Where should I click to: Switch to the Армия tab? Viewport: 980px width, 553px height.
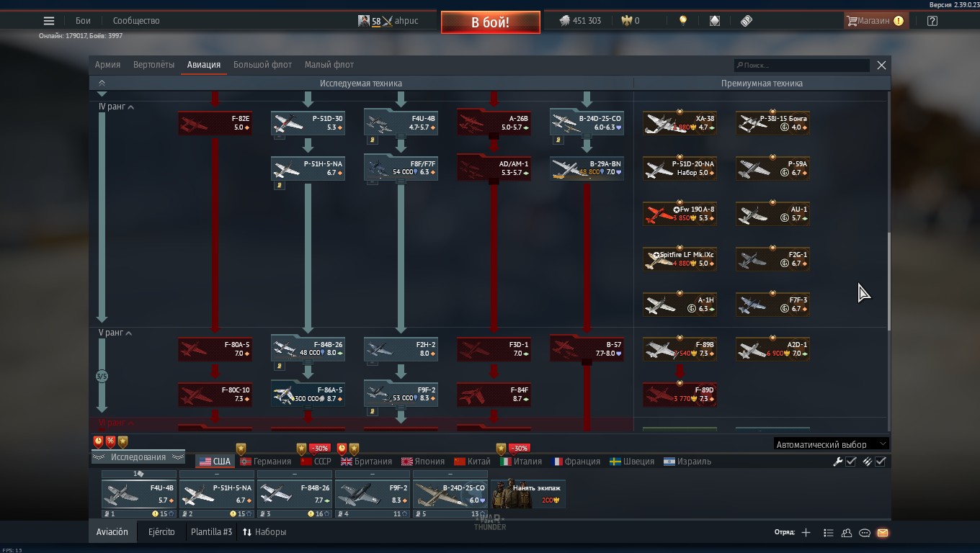(107, 65)
